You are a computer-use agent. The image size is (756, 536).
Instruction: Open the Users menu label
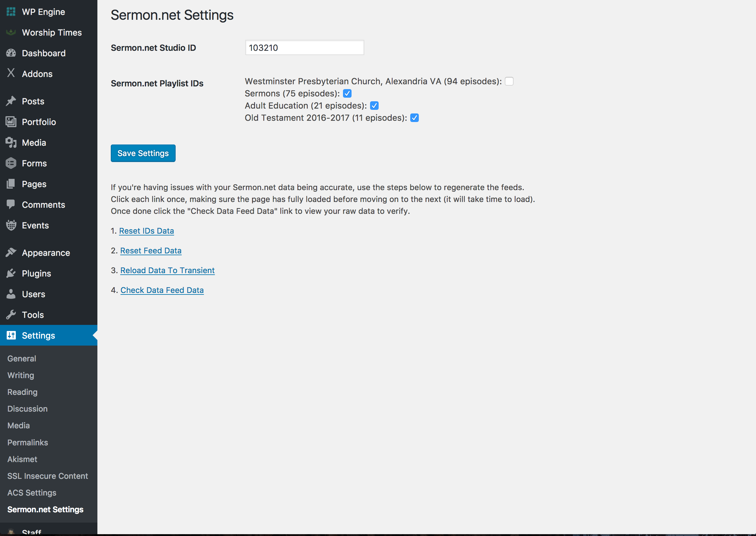click(x=34, y=294)
